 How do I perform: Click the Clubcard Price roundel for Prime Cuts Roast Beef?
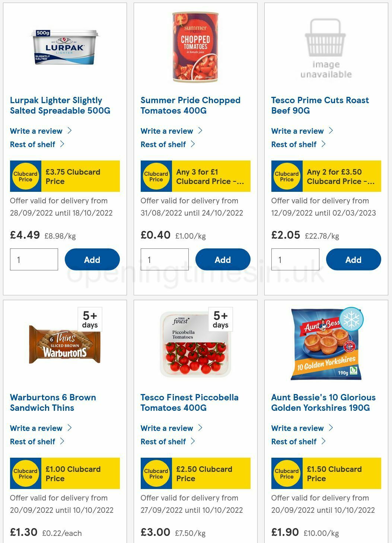[x=287, y=176]
